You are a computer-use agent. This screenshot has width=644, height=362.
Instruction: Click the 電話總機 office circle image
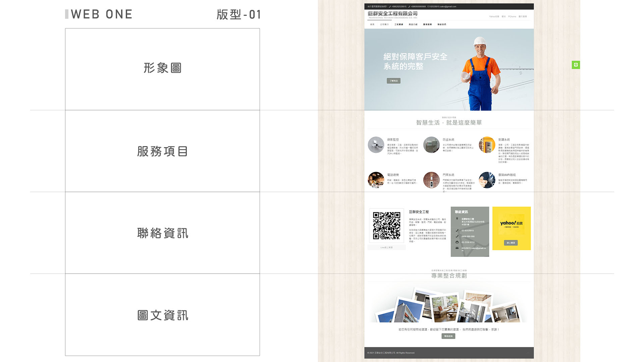pyautogui.click(x=376, y=180)
